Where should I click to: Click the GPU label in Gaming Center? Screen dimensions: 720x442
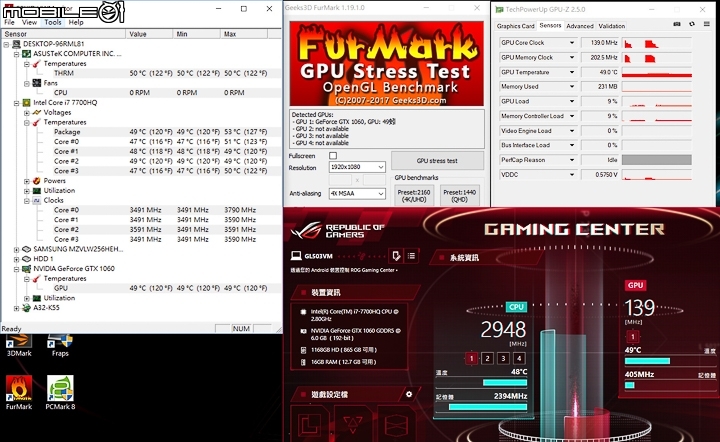click(636, 285)
